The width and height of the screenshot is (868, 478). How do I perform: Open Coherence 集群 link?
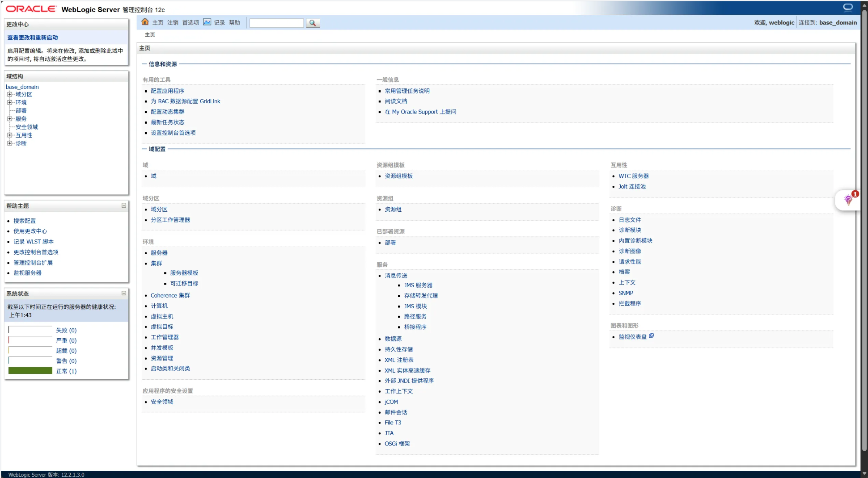click(x=170, y=295)
